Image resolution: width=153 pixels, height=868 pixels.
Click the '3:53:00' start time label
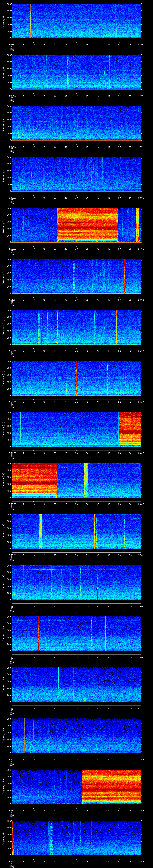point(12,402)
